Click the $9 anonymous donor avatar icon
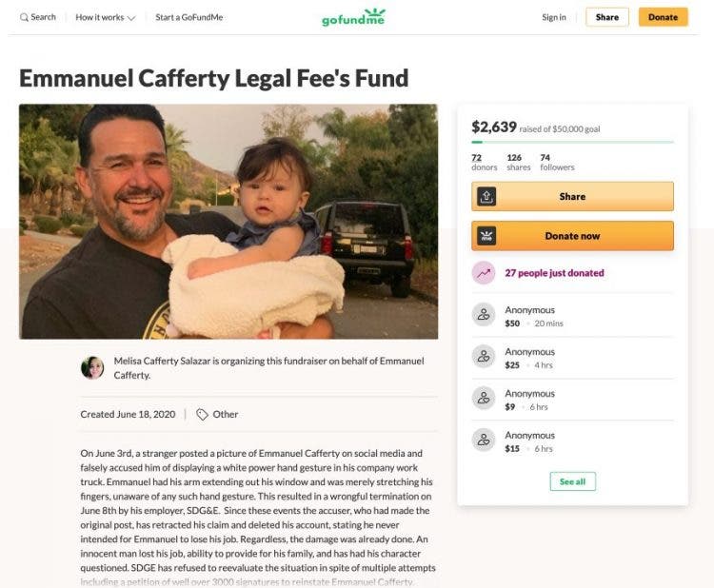The height and width of the screenshot is (588, 714). (x=484, y=400)
